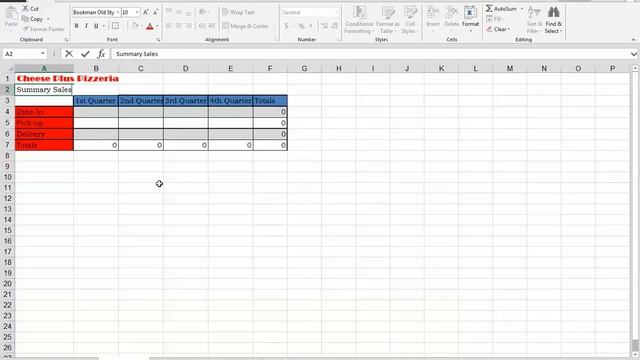Toggle Italic formatting
This screenshot has height=360, width=640.
pyautogui.click(x=86, y=26)
